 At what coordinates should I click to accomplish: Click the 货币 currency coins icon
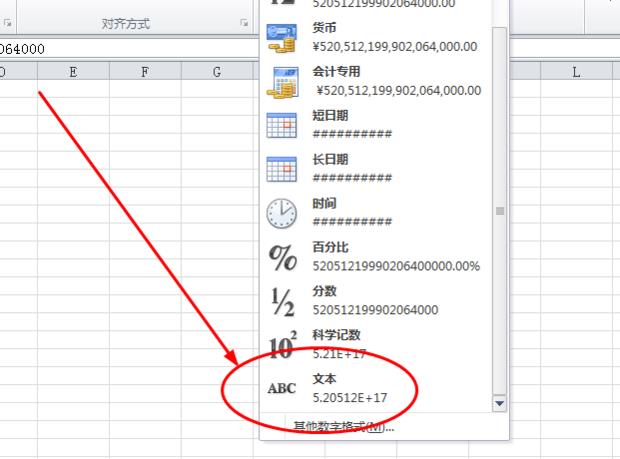click(282, 38)
